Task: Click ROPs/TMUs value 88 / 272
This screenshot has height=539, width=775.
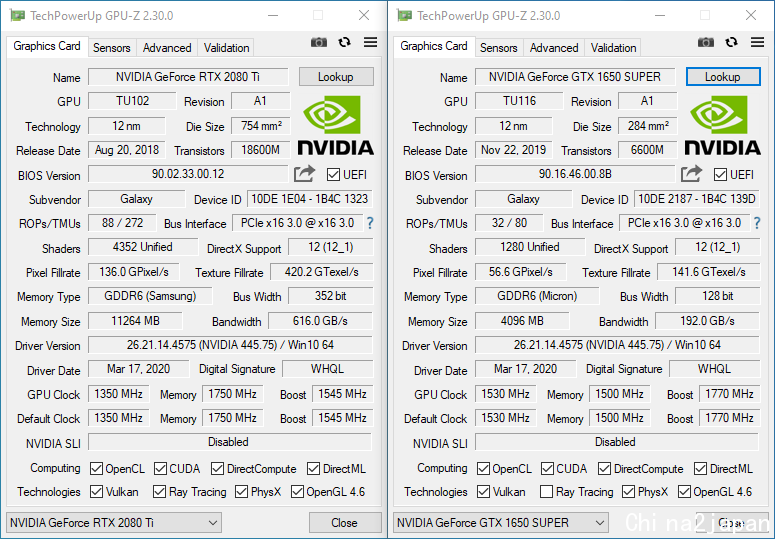Action: tap(122, 223)
